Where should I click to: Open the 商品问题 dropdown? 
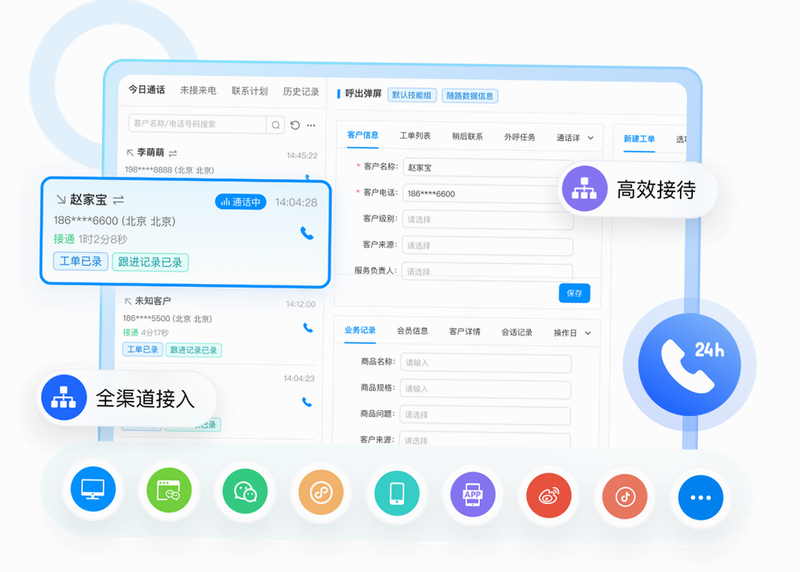tap(485, 415)
